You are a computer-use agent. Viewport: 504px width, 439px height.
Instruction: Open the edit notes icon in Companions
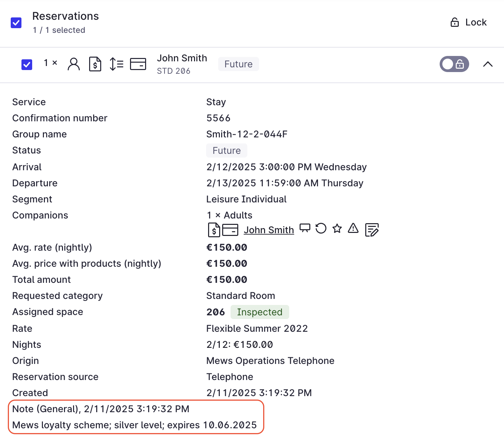(x=372, y=230)
